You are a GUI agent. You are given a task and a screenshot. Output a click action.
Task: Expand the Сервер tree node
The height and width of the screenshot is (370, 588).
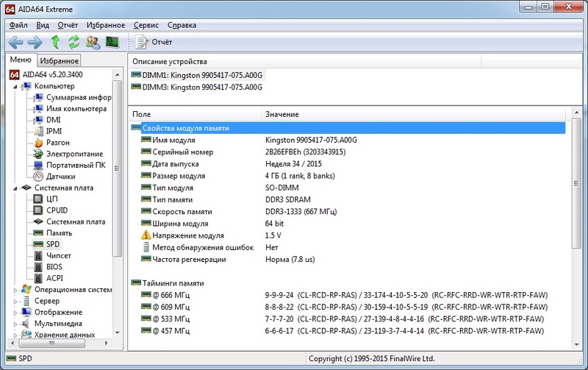pos(15,302)
